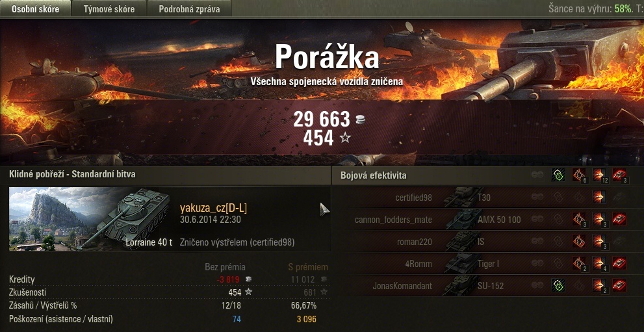644x332 pixels.
Task: Click the damage icon in certified98's T30 row
Action: click(599, 197)
